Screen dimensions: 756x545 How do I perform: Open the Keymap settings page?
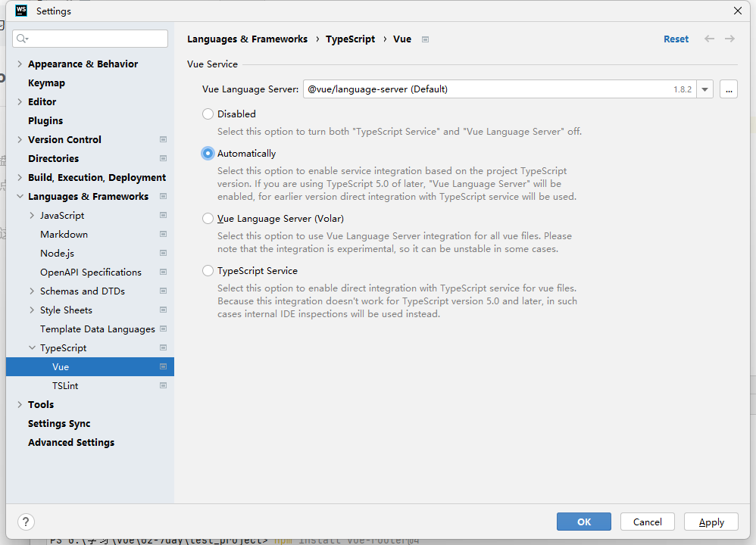[x=46, y=83]
